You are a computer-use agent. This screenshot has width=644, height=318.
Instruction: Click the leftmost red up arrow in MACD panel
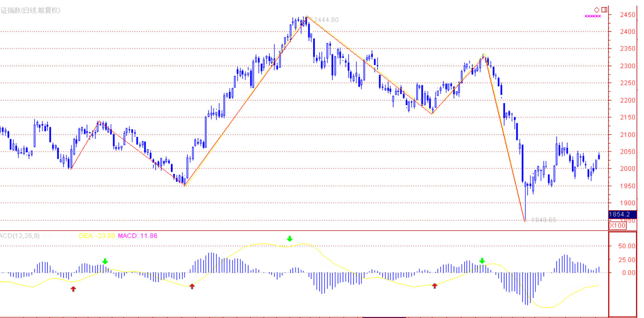point(73,289)
